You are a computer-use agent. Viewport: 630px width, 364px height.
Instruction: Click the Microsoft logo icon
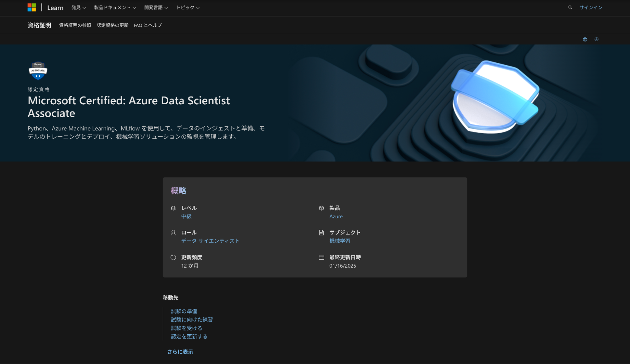pos(32,7)
